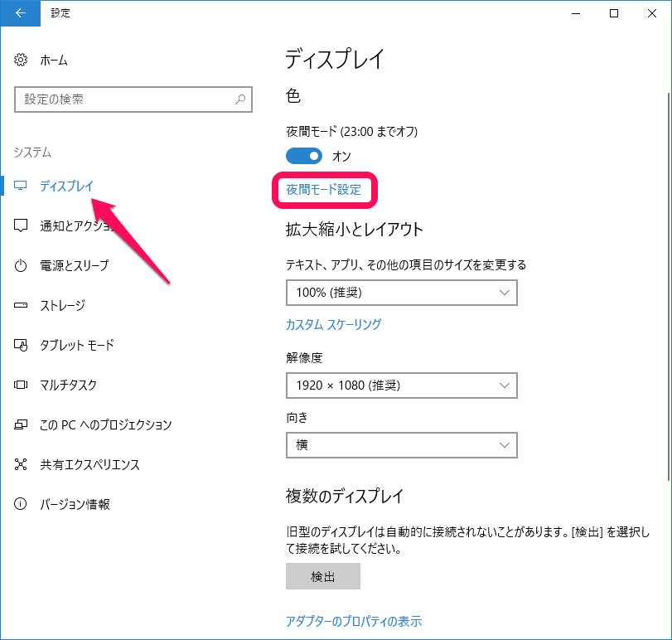This screenshot has width=672, height=640.
Task: Click the back arrow in the title bar
Action: 20,13
